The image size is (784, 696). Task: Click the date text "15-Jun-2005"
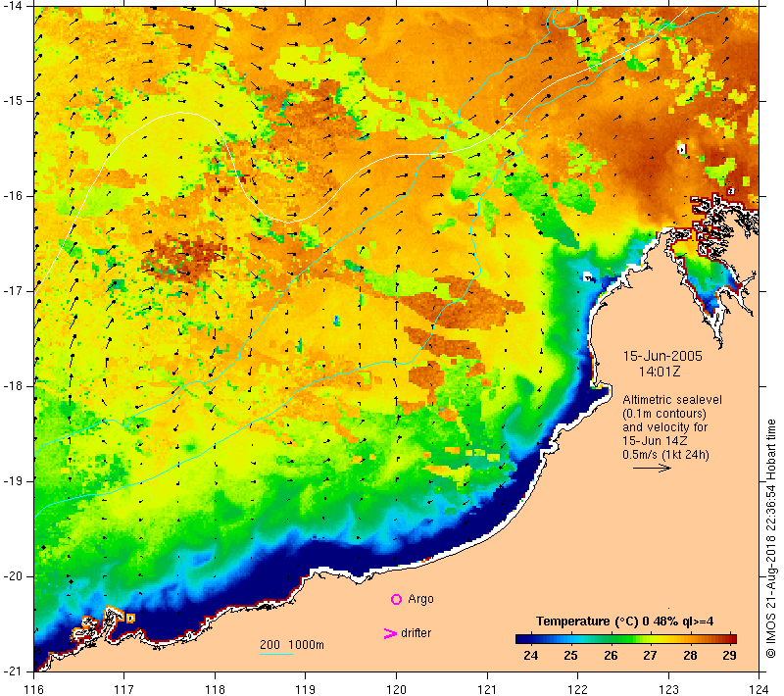662,356
